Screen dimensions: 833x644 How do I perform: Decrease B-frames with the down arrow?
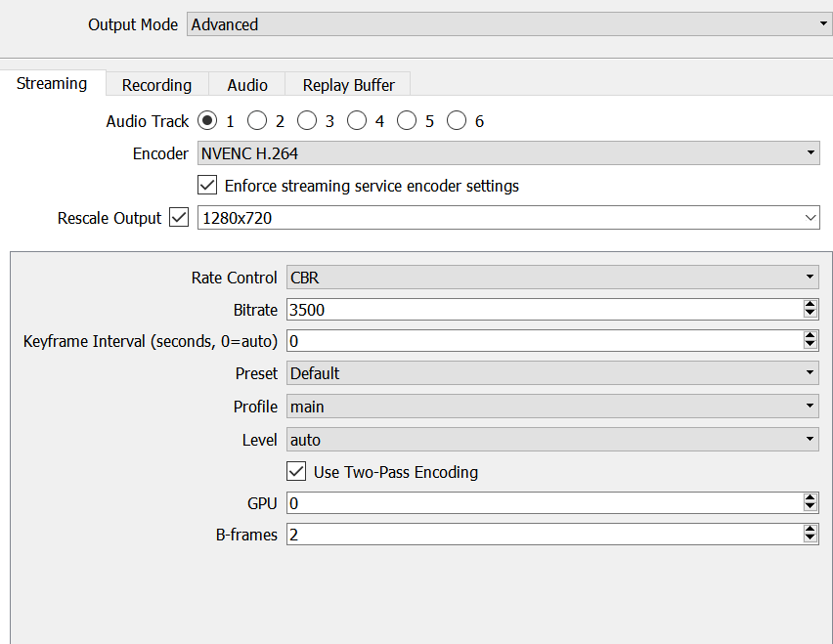click(x=811, y=538)
